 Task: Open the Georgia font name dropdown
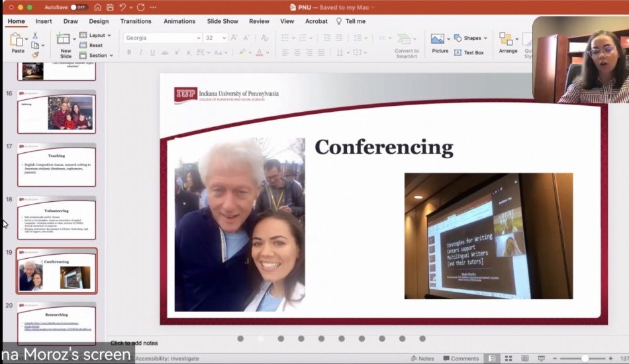(x=199, y=38)
